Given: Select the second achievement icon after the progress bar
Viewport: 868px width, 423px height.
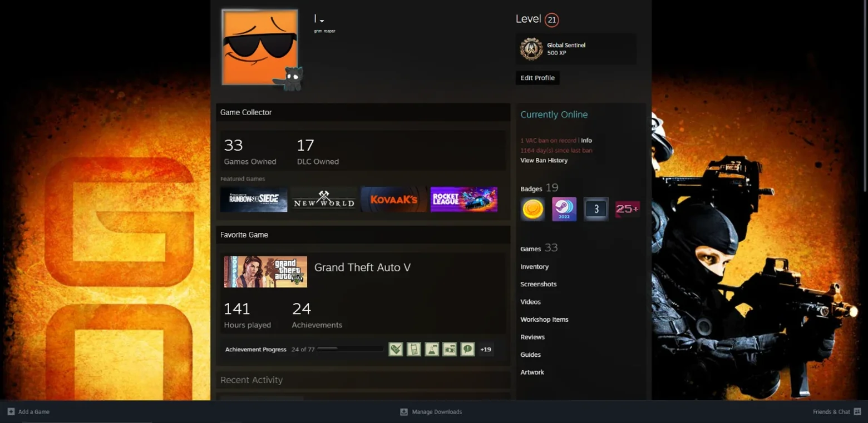Looking at the screenshot, I should [x=413, y=349].
